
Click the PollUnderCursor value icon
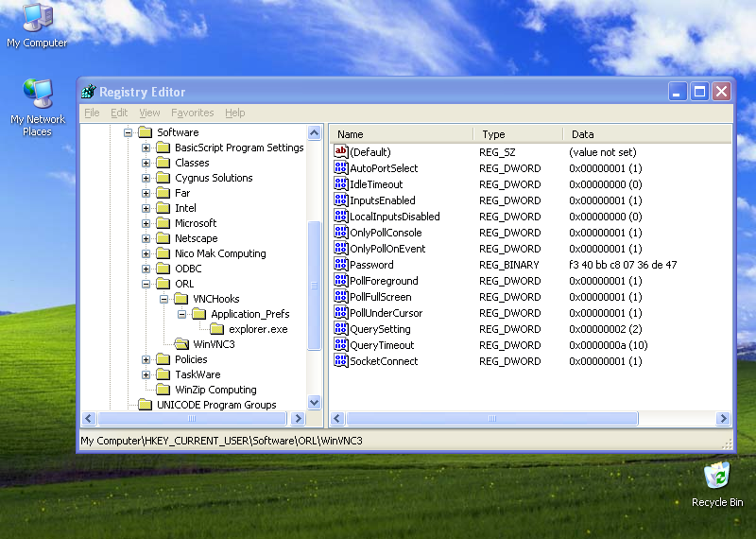[x=341, y=313]
